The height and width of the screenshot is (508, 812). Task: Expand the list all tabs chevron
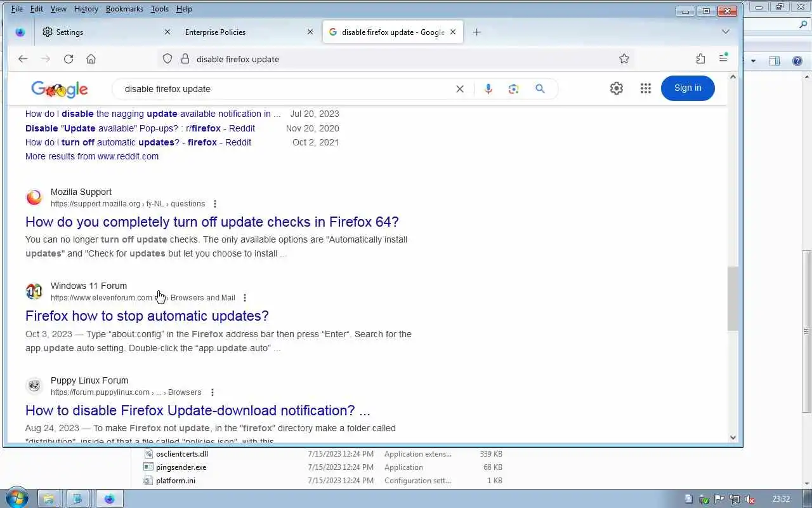(x=726, y=32)
